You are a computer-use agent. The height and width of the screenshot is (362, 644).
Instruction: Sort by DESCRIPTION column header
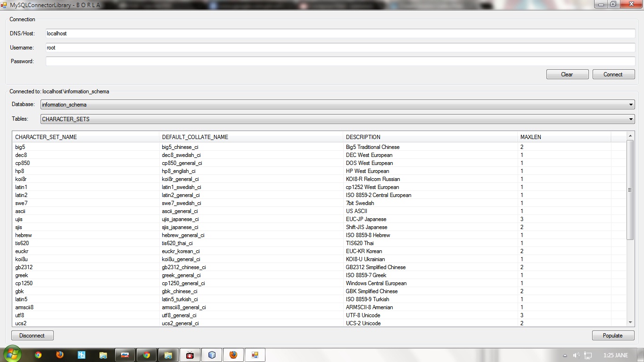430,137
